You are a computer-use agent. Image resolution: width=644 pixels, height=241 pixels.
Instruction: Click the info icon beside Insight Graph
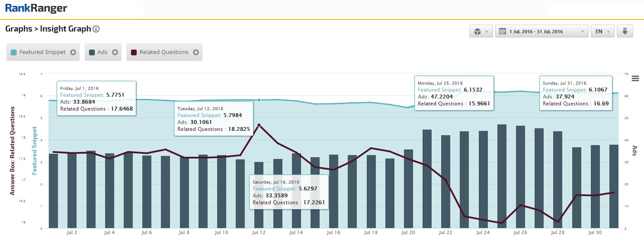[x=96, y=29]
